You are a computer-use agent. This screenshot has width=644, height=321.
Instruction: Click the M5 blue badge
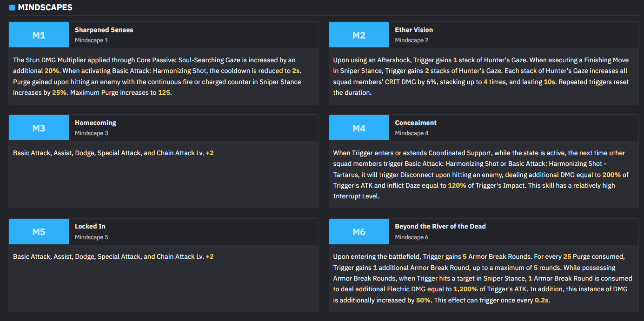[x=39, y=232]
